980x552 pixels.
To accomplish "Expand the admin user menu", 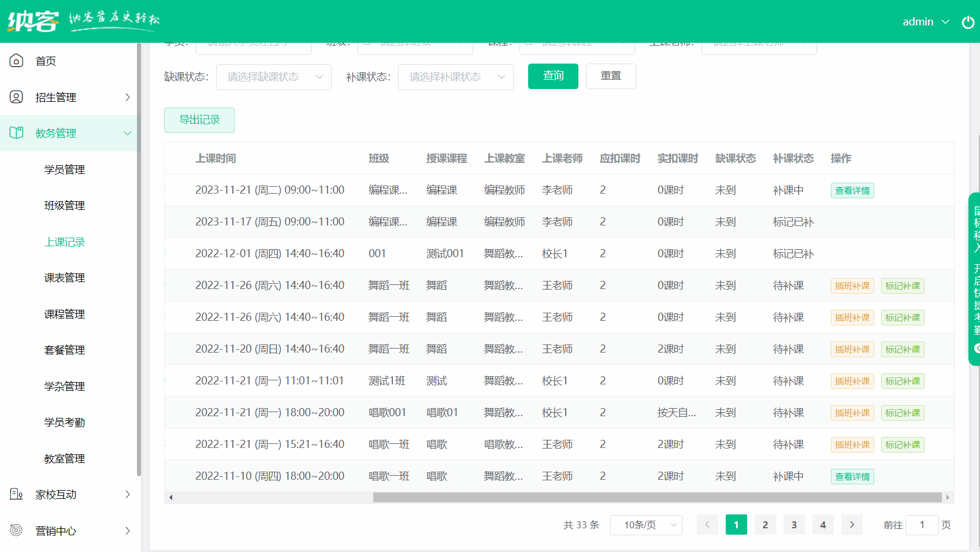I will [x=926, y=22].
